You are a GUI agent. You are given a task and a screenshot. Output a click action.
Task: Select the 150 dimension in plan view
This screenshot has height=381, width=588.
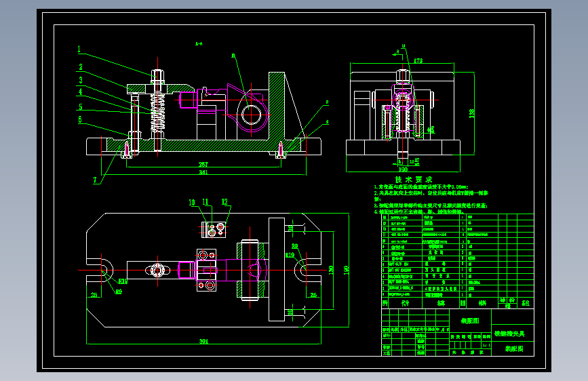tap(331, 270)
